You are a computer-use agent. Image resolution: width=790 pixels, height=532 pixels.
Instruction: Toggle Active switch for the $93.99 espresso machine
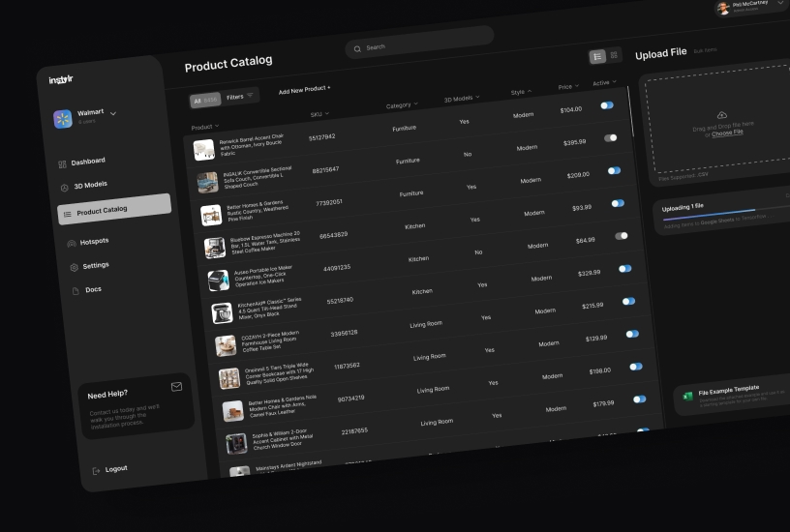(618, 203)
